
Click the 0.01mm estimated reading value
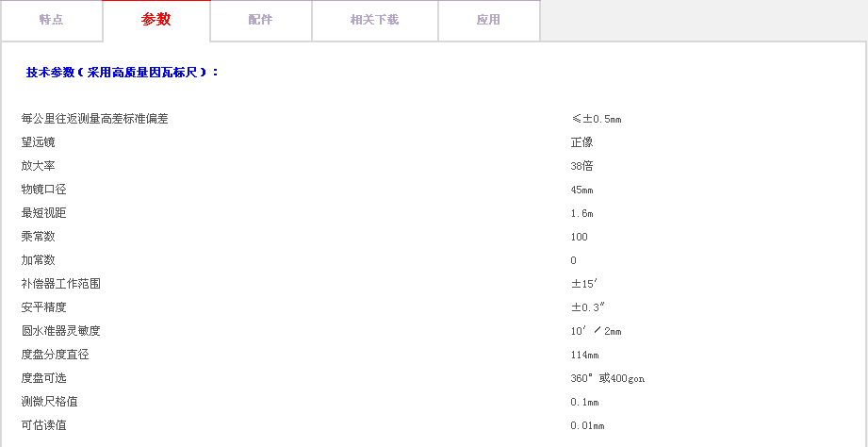coord(587,425)
